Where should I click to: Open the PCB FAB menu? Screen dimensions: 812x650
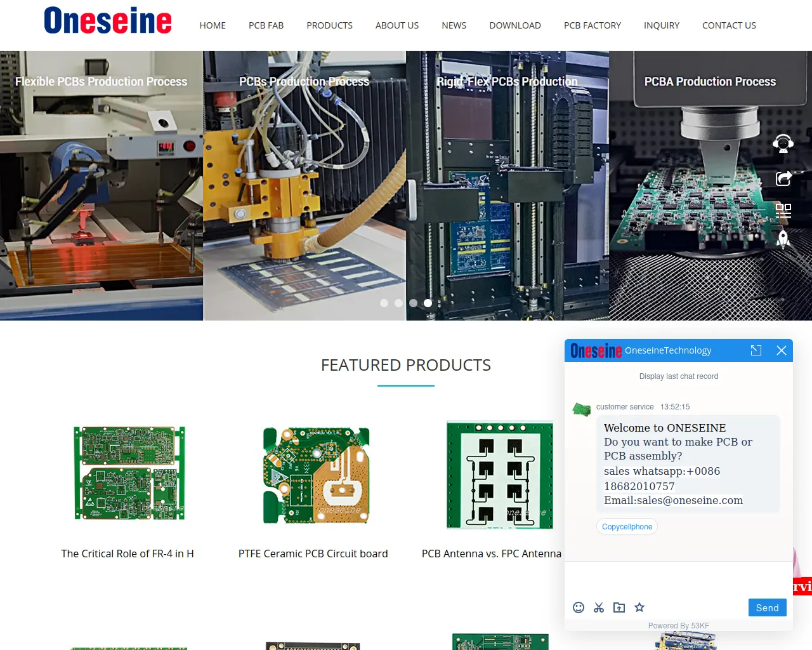pos(266,25)
